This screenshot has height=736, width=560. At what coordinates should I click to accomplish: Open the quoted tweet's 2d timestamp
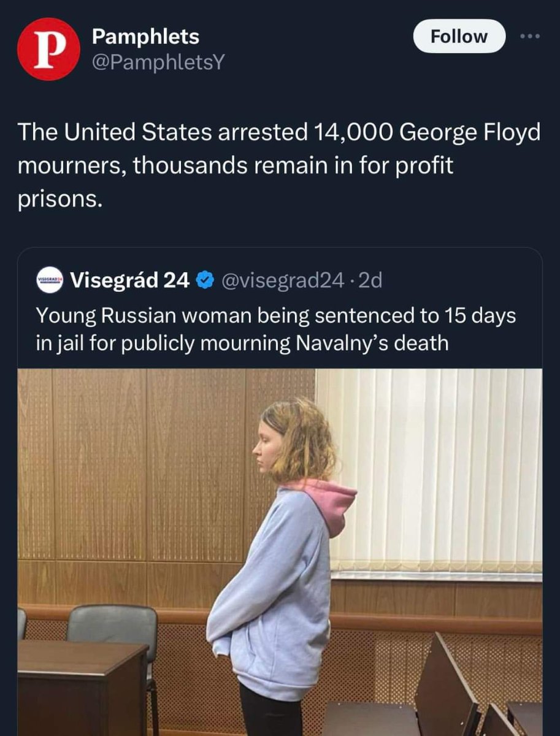370,280
